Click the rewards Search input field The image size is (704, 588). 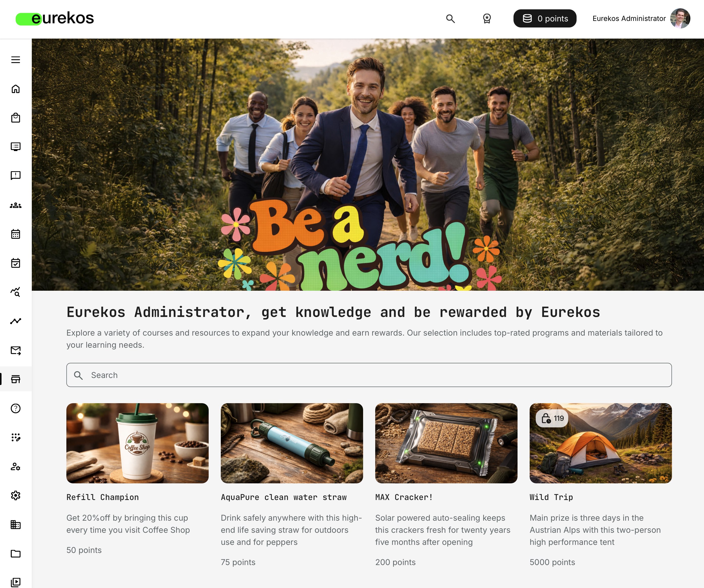click(x=369, y=375)
